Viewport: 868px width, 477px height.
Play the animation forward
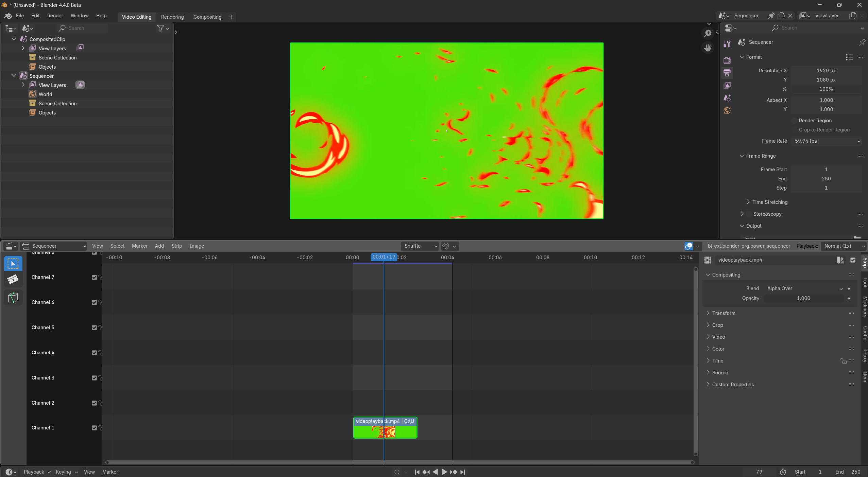[x=444, y=472]
